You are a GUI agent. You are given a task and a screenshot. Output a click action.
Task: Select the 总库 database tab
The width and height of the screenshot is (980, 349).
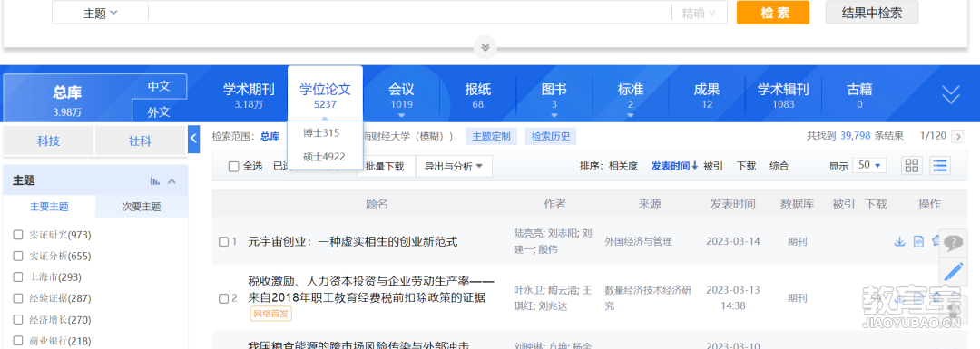(67, 100)
